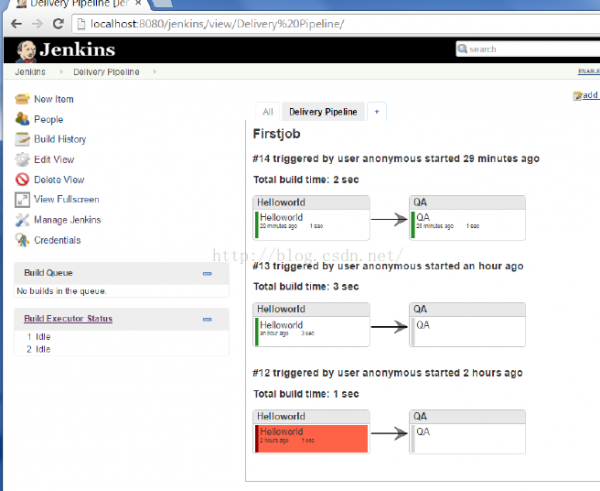The image size is (600, 491).
Task: Click the Edit View gear icon
Action: click(22, 159)
